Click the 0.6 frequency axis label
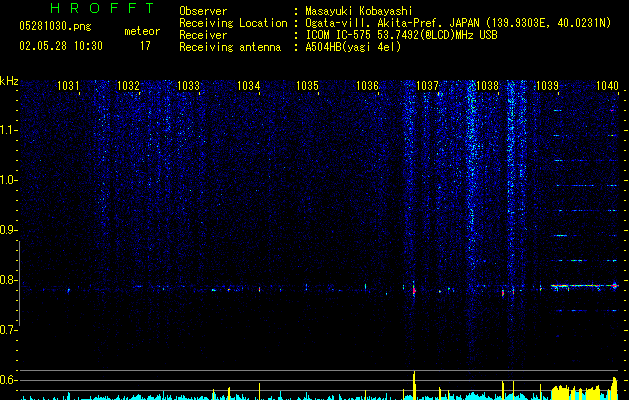The image size is (629, 400). click(x=8, y=380)
